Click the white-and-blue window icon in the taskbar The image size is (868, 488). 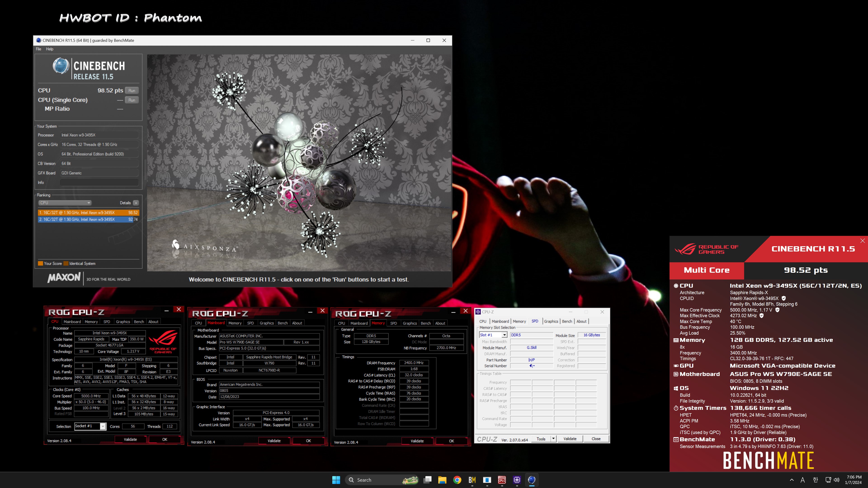pyautogui.click(x=487, y=480)
